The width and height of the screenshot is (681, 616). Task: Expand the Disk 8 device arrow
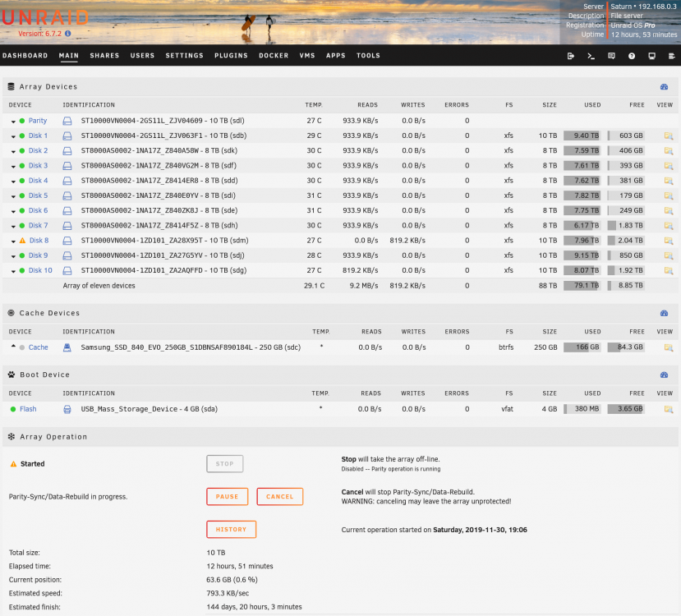tap(13, 241)
